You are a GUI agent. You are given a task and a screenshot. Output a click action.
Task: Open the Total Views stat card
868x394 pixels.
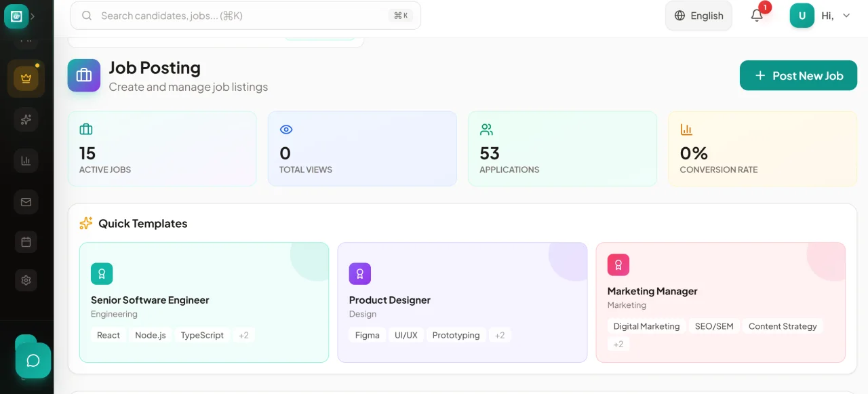[362, 149]
